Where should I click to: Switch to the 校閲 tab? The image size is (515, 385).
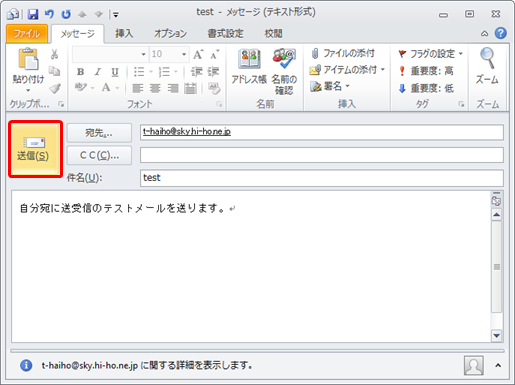click(x=273, y=33)
